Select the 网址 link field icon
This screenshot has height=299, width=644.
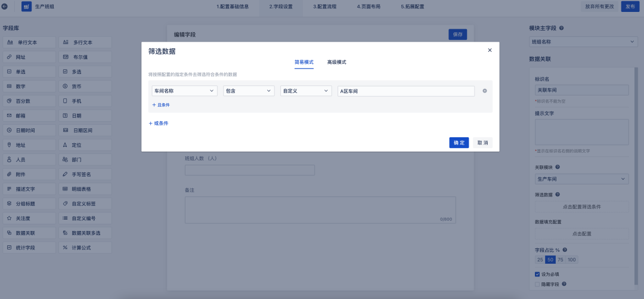(10, 57)
